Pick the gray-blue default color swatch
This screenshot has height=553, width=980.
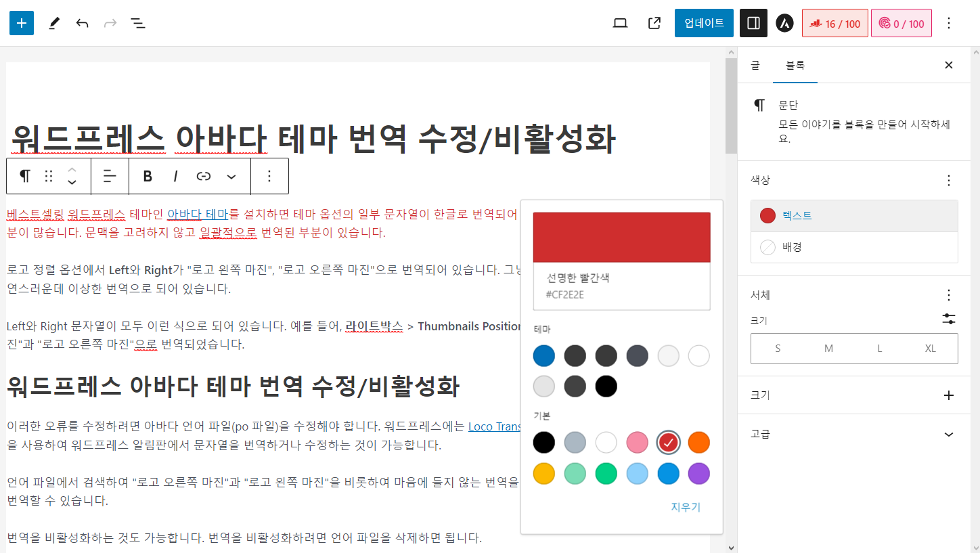tap(575, 443)
